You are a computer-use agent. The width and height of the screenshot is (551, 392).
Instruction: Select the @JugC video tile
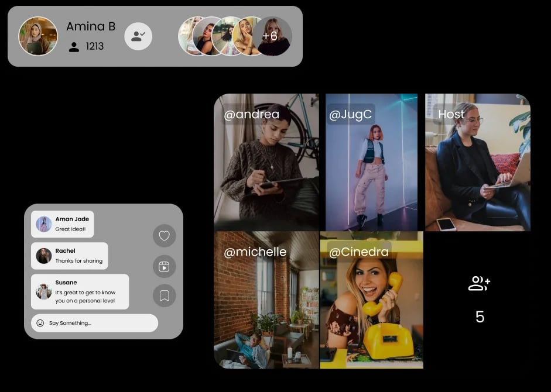[371, 162]
